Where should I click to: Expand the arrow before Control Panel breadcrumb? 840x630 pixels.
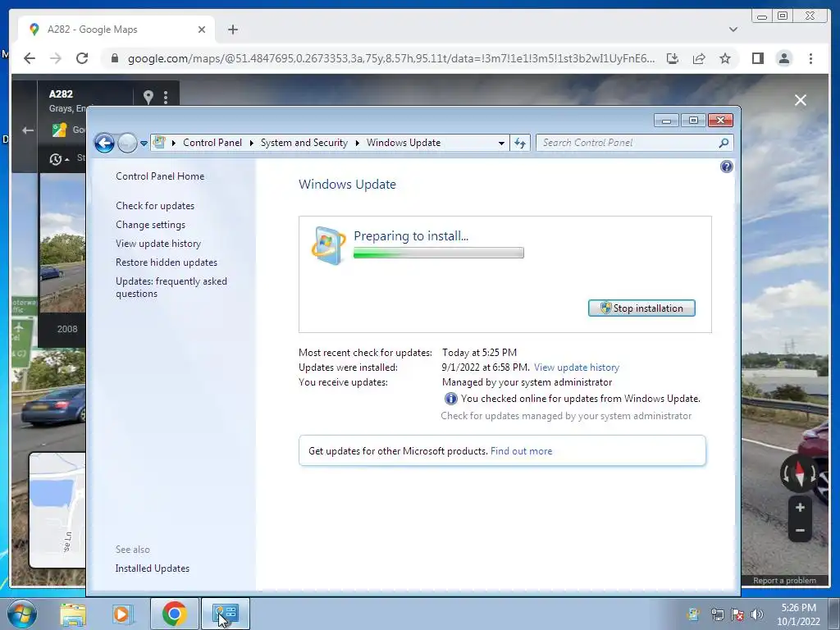[174, 143]
